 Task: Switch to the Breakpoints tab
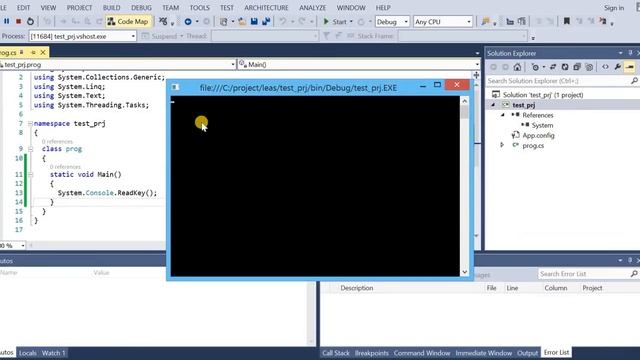click(x=371, y=353)
